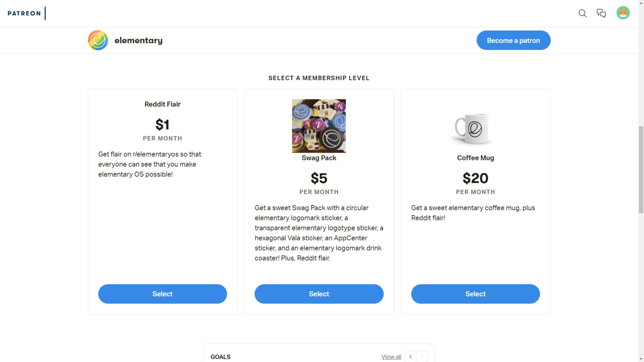Open the search icon

[582, 13]
